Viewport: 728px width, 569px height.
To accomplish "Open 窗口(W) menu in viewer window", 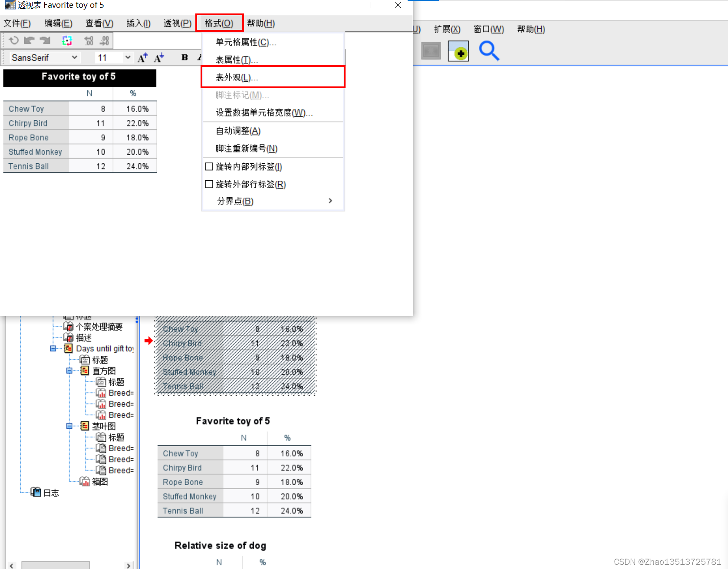I will click(489, 29).
